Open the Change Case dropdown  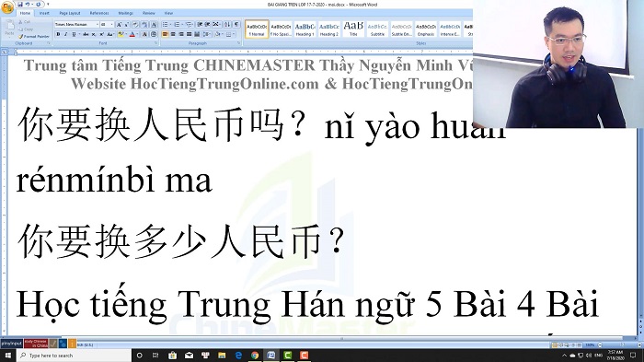coord(110,35)
